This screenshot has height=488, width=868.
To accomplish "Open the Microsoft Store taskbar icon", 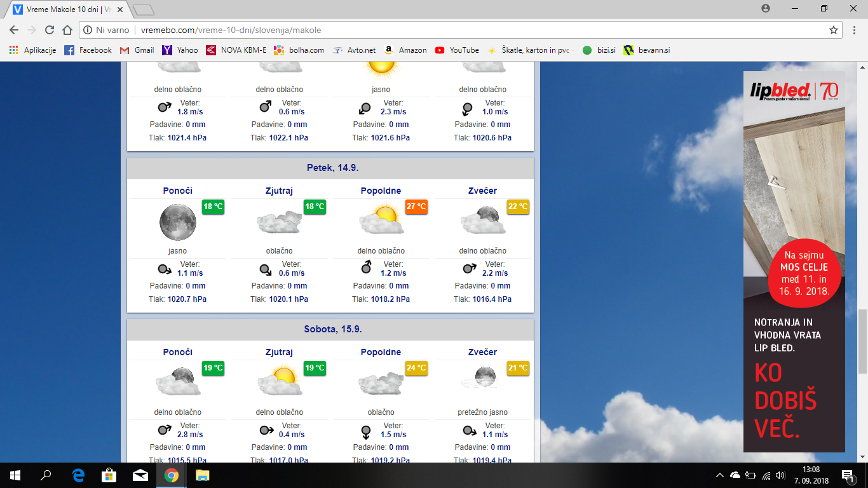I will click(x=109, y=475).
